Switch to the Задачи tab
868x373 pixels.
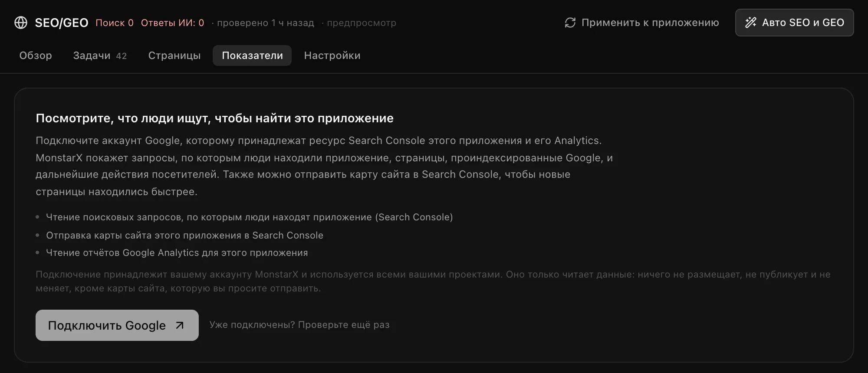click(x=100, y=56)
